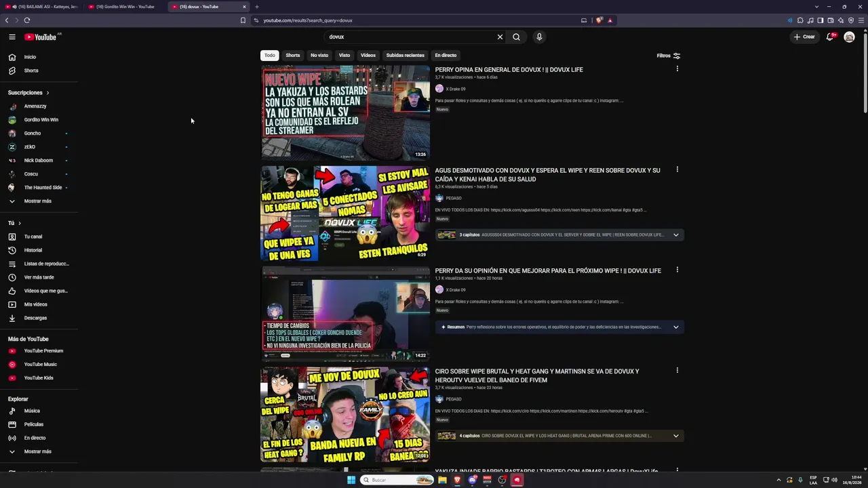This screenshot has height=488, width=868.
Task: Open the title PERRY DA SU OPINIÓN video
Action: coord(548,270)
